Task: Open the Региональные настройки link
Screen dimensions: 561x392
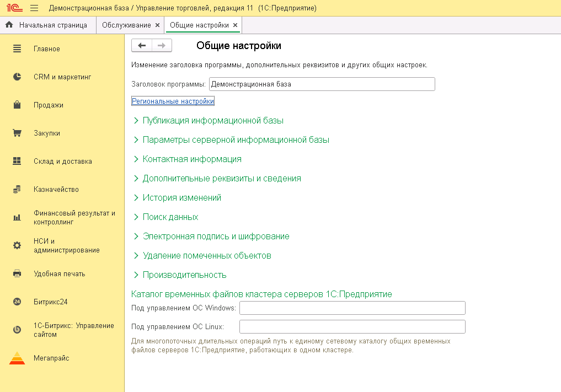Action: pos(173,101)
